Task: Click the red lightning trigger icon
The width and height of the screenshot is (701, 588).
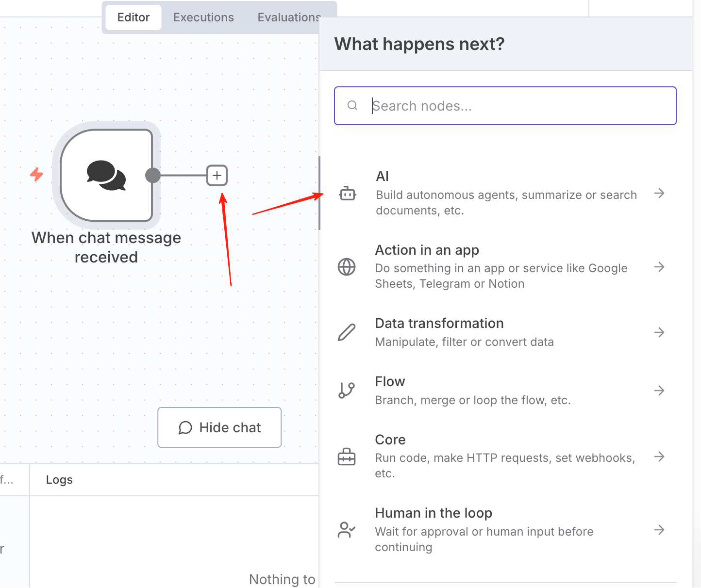Action: (36, 174)
